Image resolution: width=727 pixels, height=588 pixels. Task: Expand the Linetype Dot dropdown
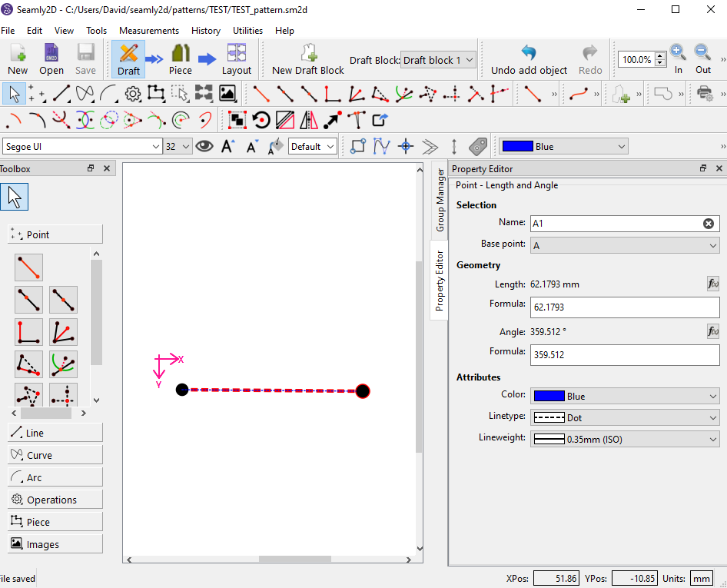pos(624,417)
